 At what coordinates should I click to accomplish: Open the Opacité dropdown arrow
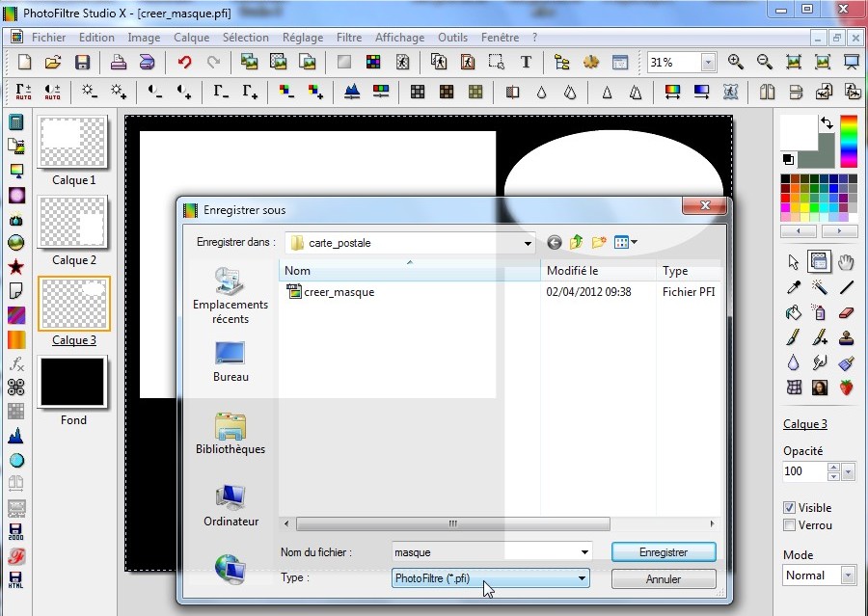pyautogui.click(x=848, y=471)
